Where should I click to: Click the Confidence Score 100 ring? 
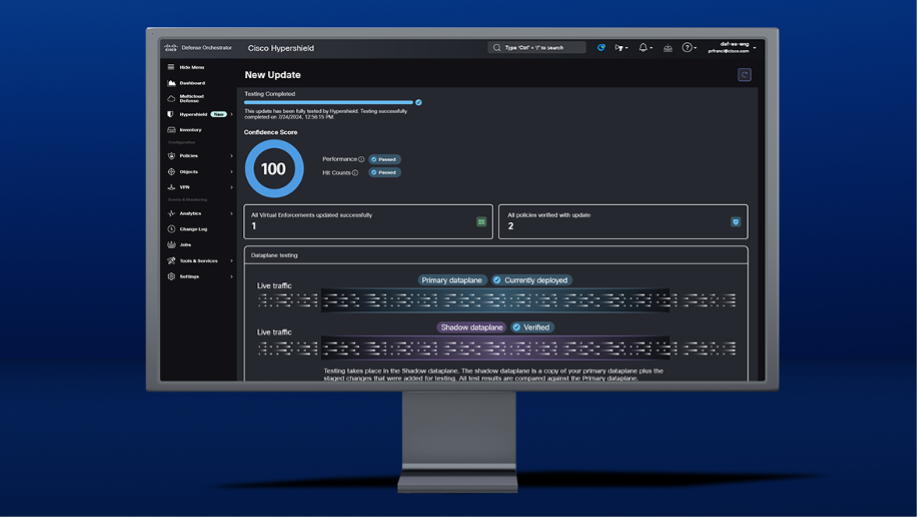[x=274, y=169]
